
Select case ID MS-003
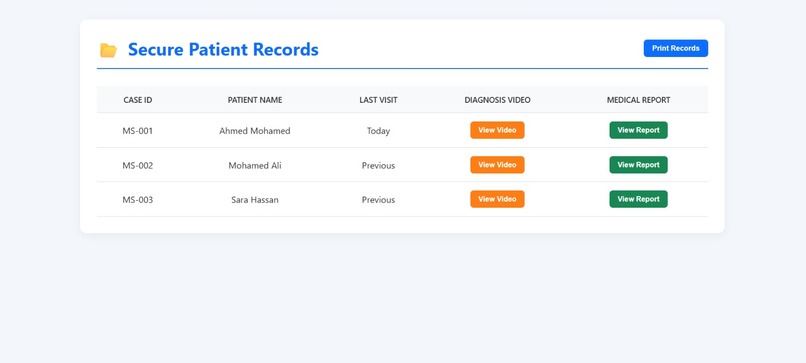pyautogui.click(x=138, y=200)
